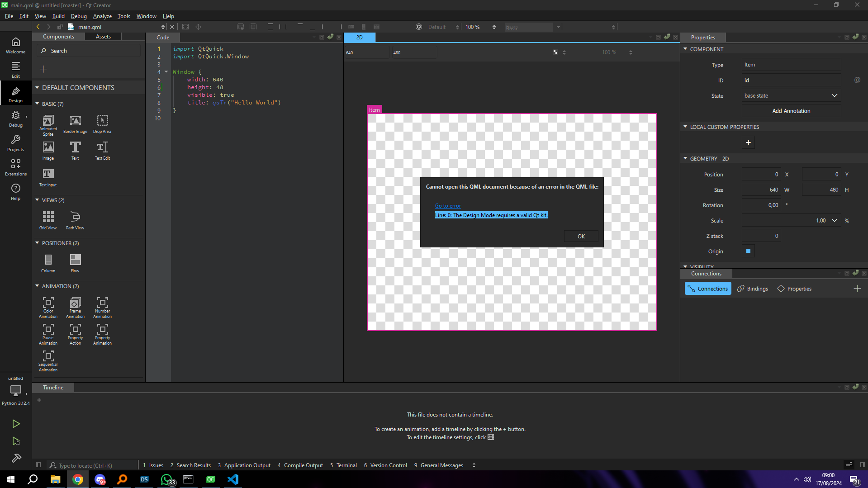Select the Sequential Animation component
This screenshot has width=868, height=488.
(48, 361)
